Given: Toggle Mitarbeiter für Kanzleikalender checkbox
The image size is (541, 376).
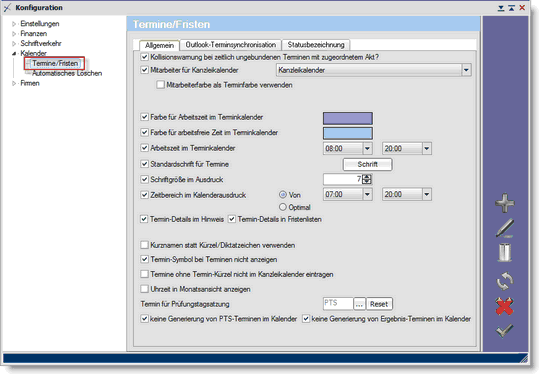Looking at the screenshot, I should click(144, 70).
